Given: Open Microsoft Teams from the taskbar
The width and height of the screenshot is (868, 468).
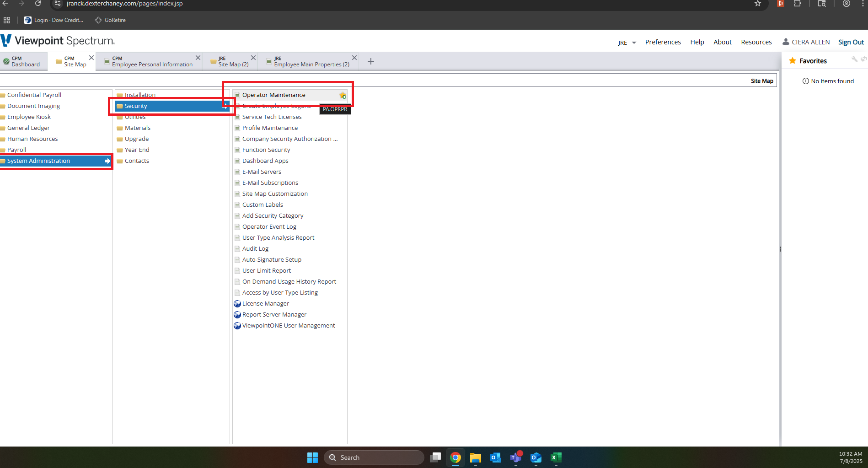Looking at the screenshot, I should click(515, 457).
